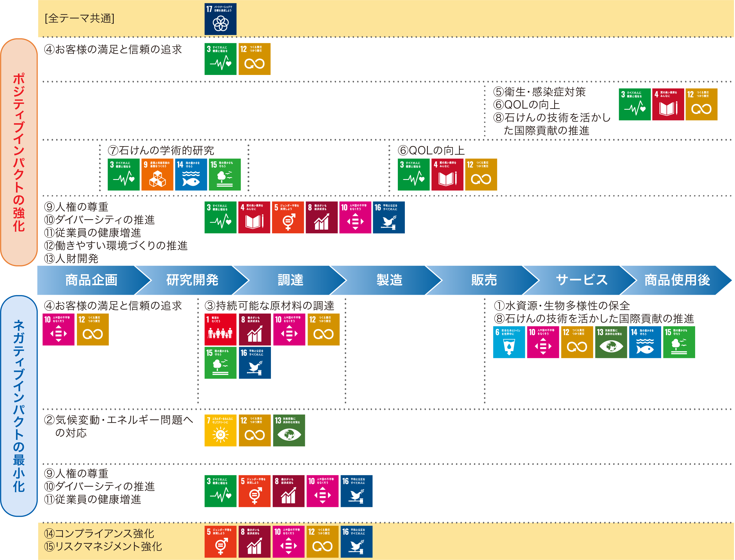
Task: Click SDG 4 icon beside ⑤衛生・感染症対策
Action: pos(668,104)
